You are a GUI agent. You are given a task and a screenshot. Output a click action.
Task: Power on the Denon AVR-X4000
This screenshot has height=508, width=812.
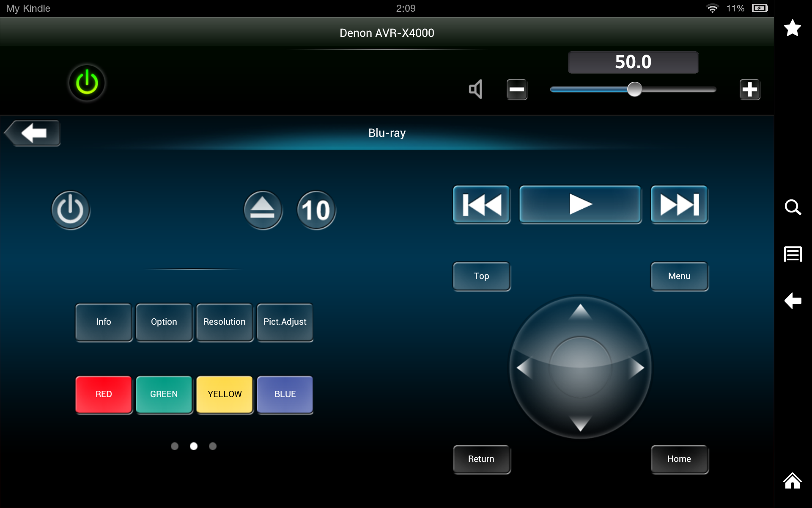tap(87, 83)
